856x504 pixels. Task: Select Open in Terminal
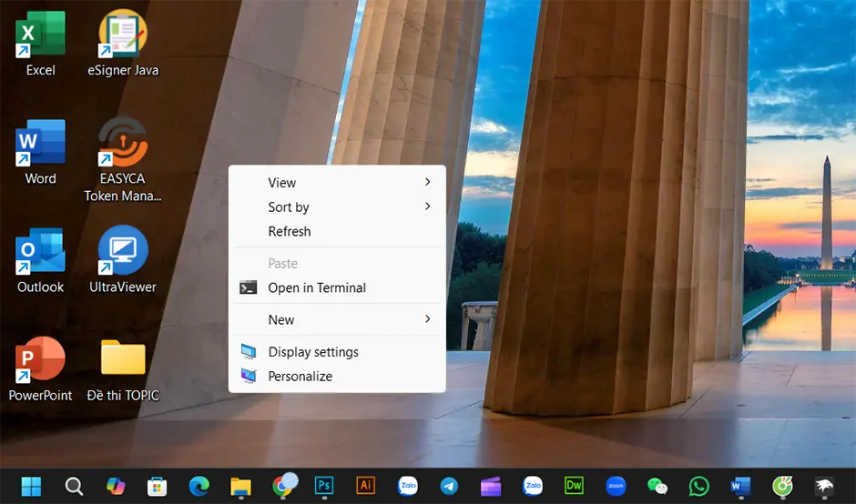[x=337, y=287]
